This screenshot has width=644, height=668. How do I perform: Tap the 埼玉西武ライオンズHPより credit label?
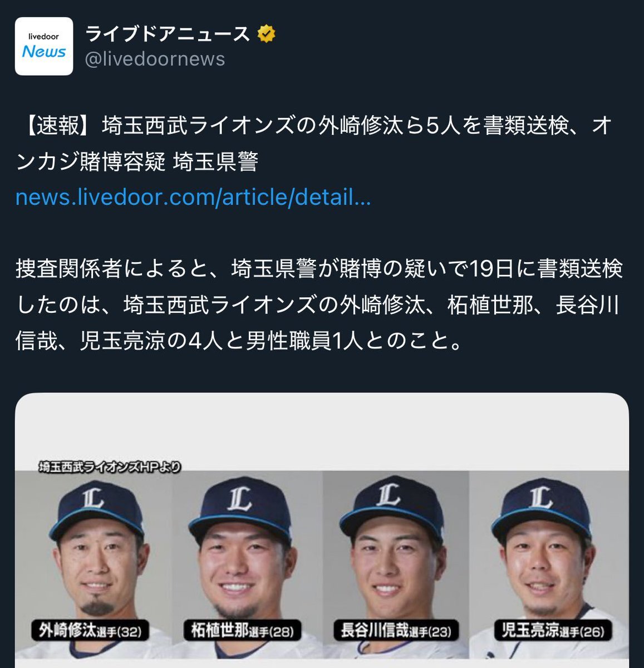click(x=110, y=467)
